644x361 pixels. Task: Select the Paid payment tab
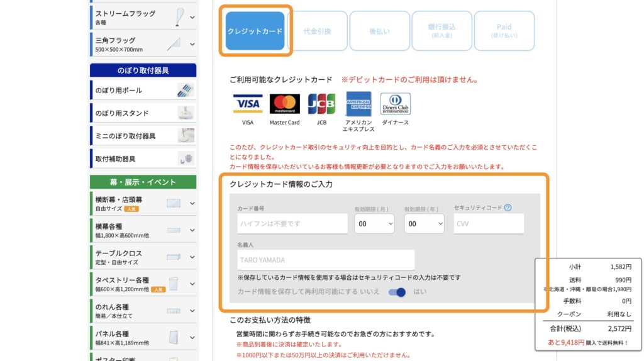click(x=504, y=31)
